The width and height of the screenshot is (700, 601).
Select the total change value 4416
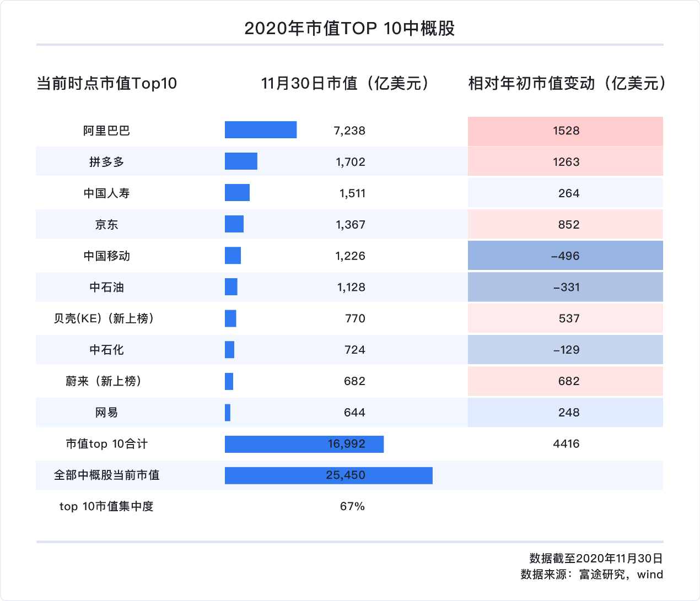(x=566, y=444)
